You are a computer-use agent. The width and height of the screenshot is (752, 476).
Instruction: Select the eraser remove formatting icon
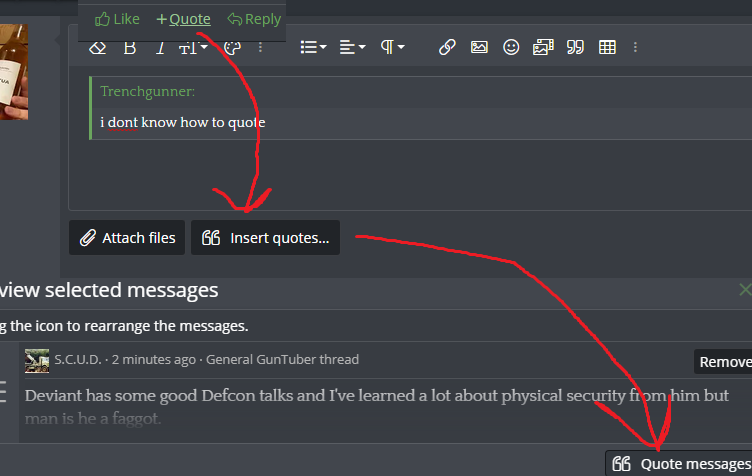pyautogui.click(x=97, y=48)
